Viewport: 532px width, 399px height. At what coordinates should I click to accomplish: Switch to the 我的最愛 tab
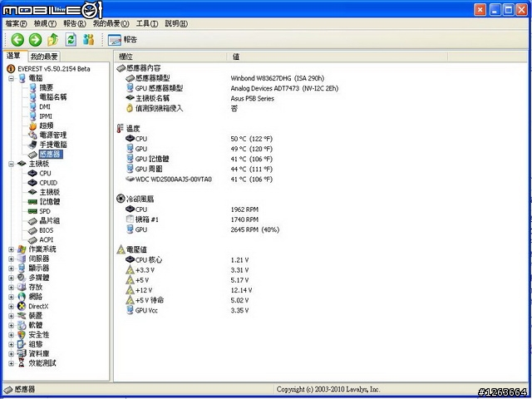(x=44, y=57)
